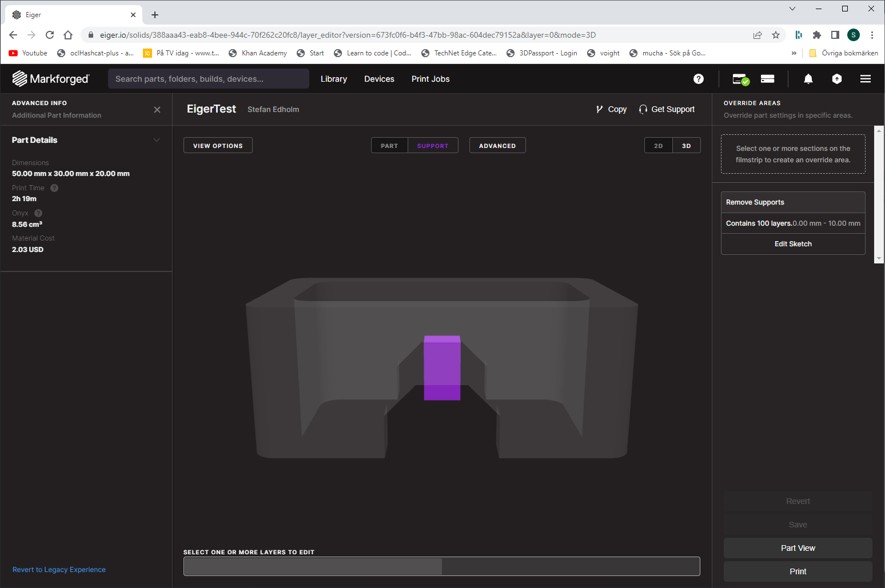Select the Support view toggle
Screen dimensions: 885x588
pyautogui.click(x=432, y=146)
